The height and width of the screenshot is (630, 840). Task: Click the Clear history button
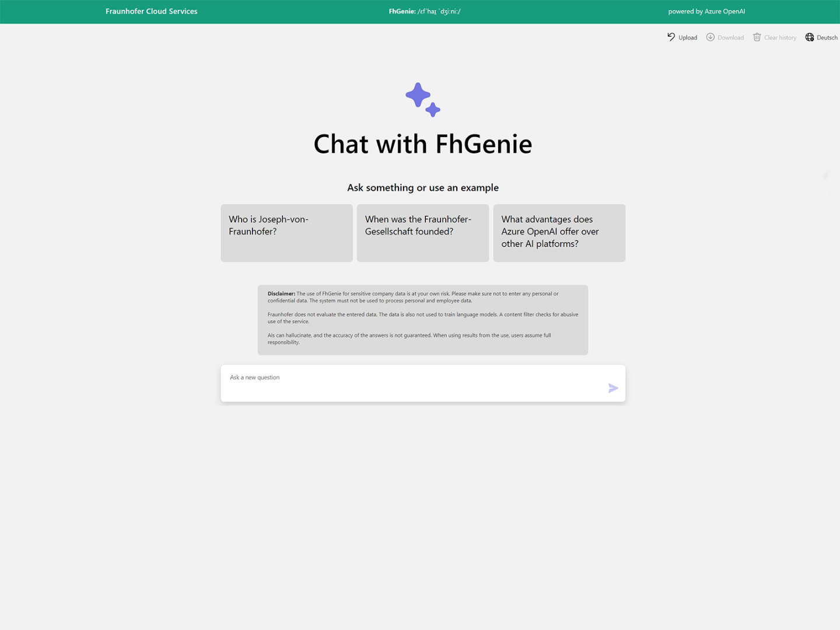[779, 37]
